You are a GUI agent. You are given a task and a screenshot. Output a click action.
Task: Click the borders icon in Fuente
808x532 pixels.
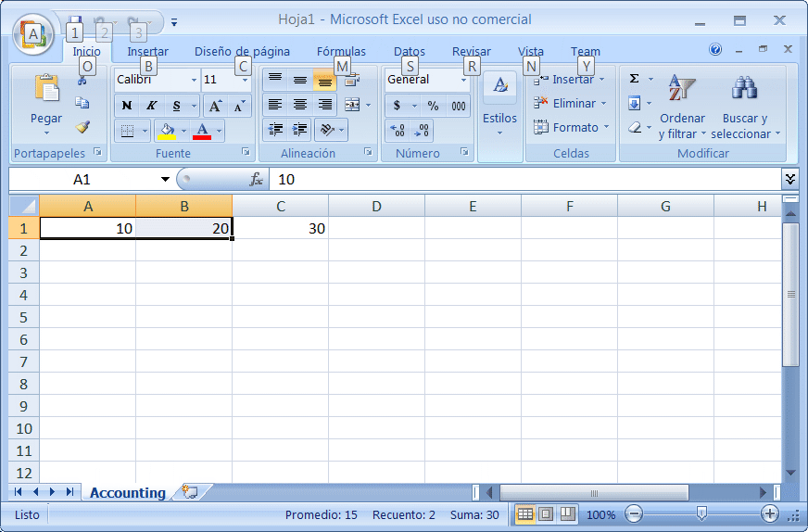(x=127, y=131)
